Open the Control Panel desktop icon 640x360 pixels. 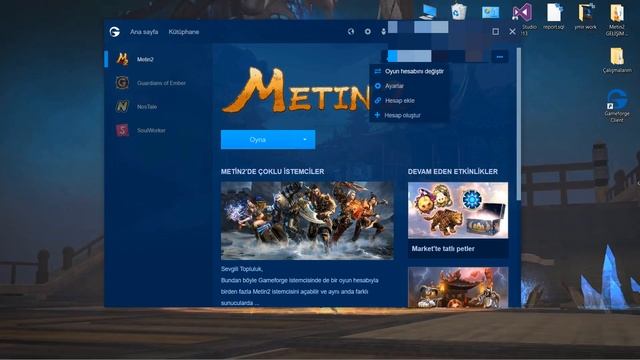coord(490,12)
